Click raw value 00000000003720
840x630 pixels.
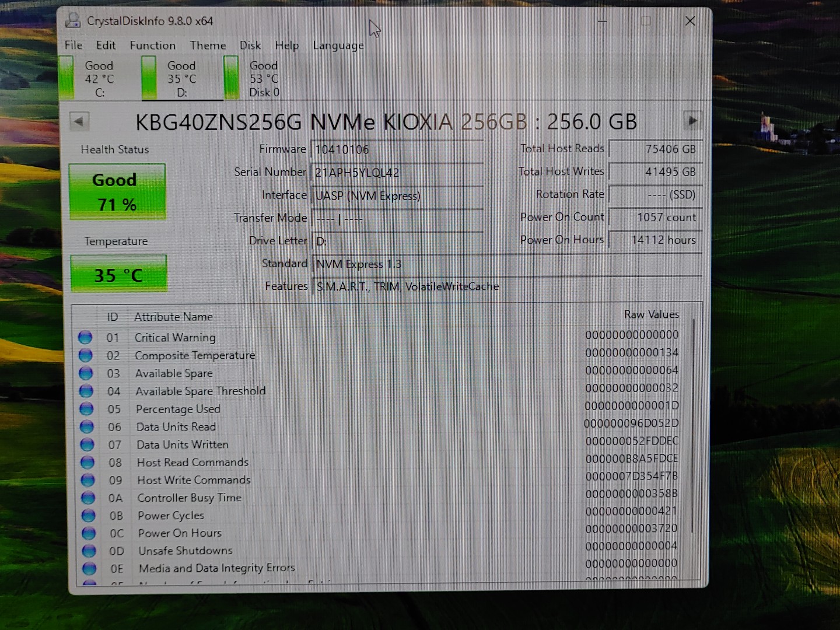[632, 528]
